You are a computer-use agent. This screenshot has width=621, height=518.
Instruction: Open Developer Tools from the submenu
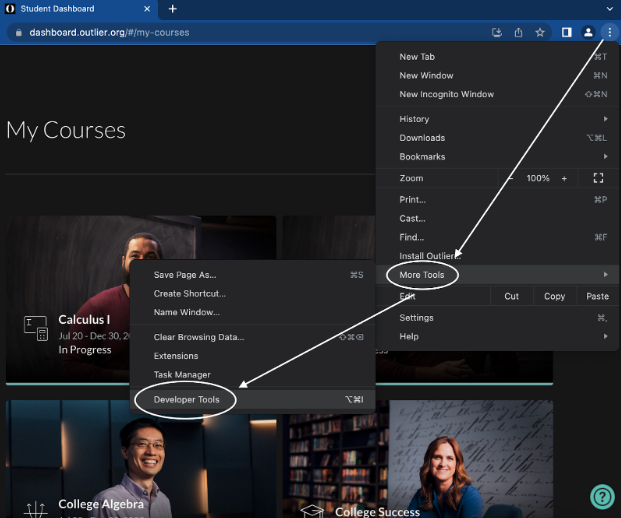click(253, 400)
